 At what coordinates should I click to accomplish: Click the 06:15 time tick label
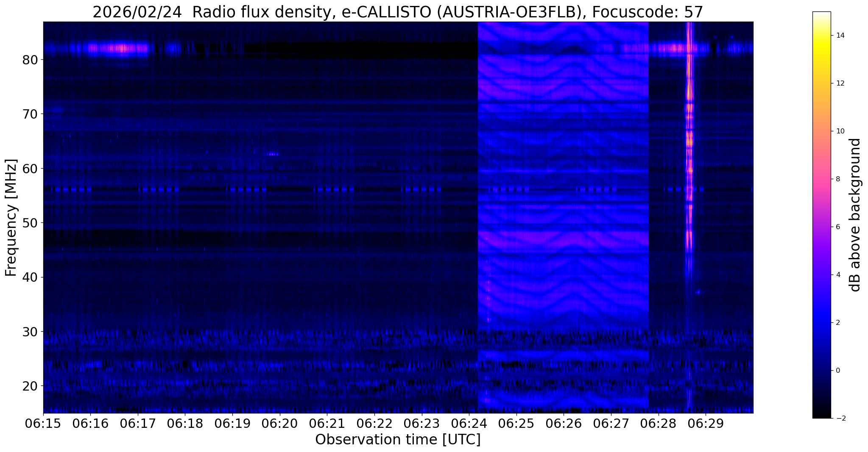(x=43, y=424)
